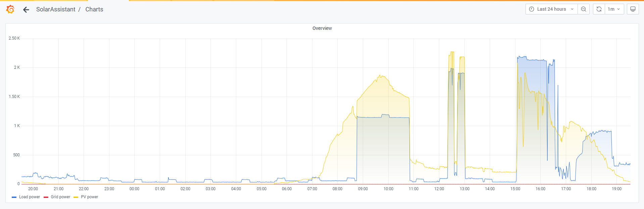This screenshot has width=644, height=209.
Task: Click the clock icon in time picker
Action: tap(532, 9)
